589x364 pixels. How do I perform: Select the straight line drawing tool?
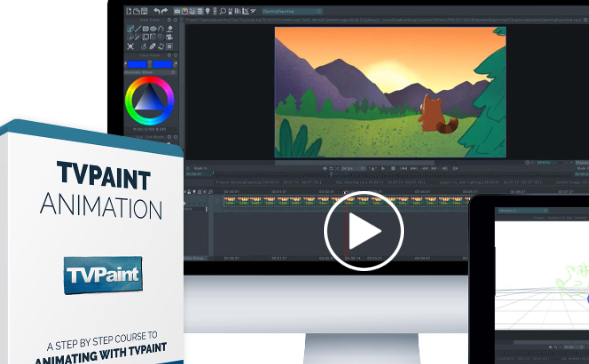pyautogui.click(x=138, y=29)
